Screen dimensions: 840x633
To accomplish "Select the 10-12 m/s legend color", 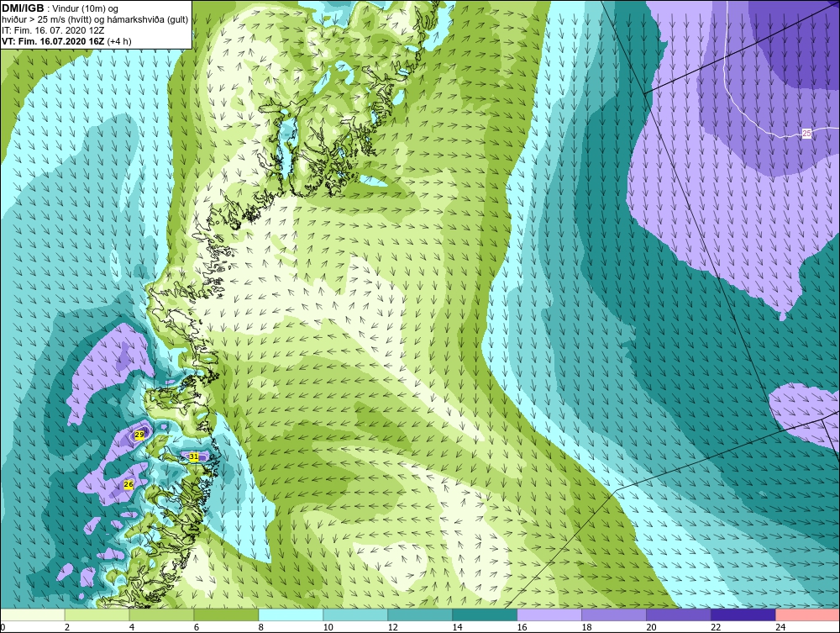I will pyautogui.click(x=355, y=615).
